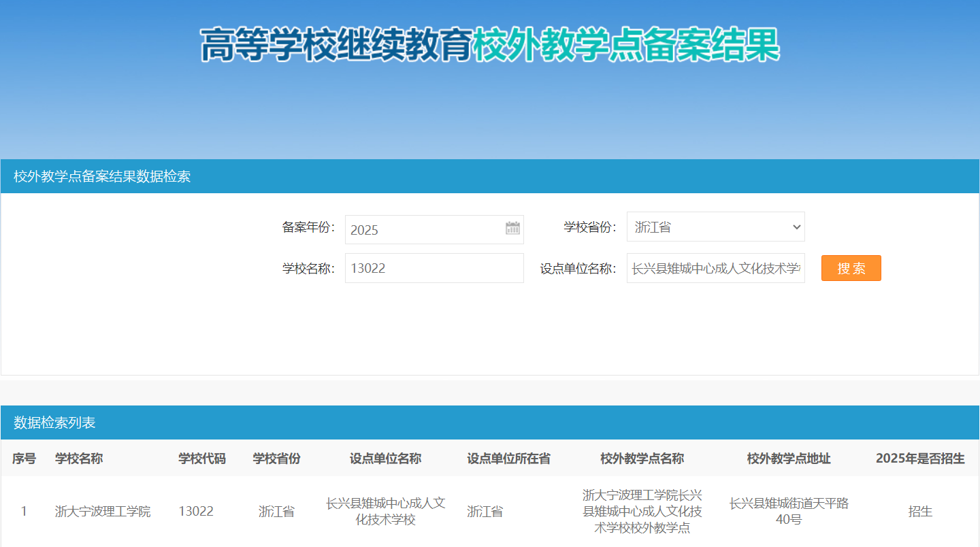The image size is (980, 547).
Task: Click the 数据检索列表 section header
Action: (x=54, y=422)
